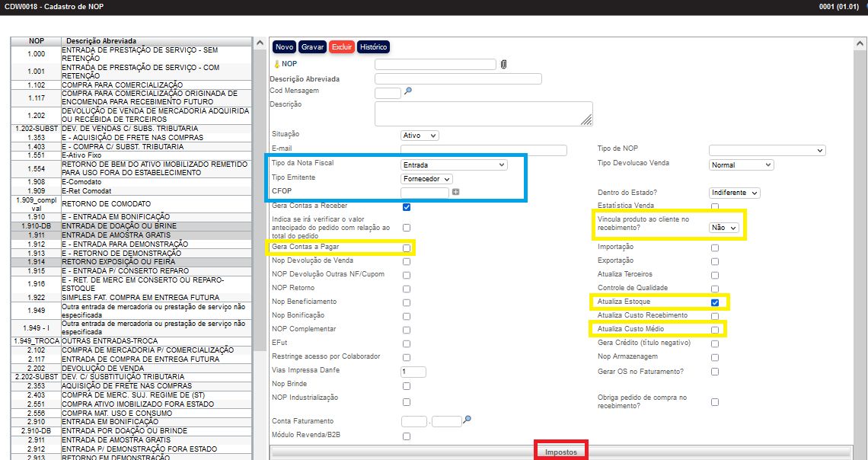This screenshot has width=868, height=460.
Task: Click the yellow key icon beside NOP label
Action: [276, 64]
